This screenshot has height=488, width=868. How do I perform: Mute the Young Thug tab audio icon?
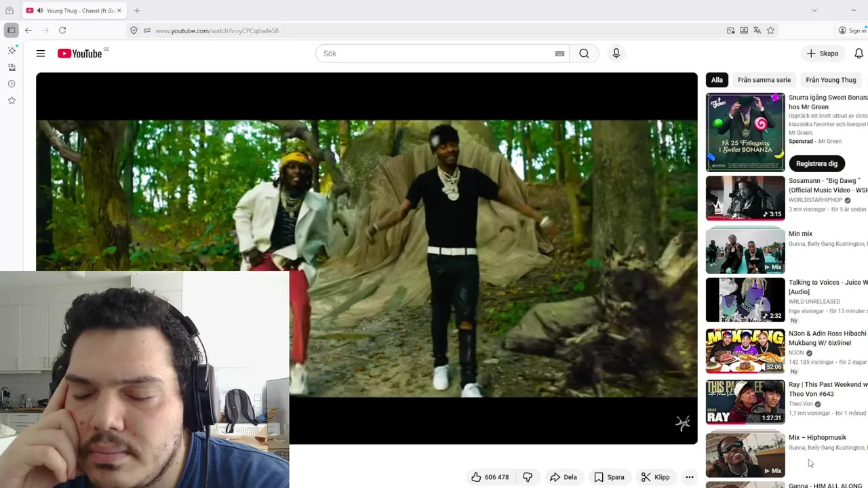(40, 10)
